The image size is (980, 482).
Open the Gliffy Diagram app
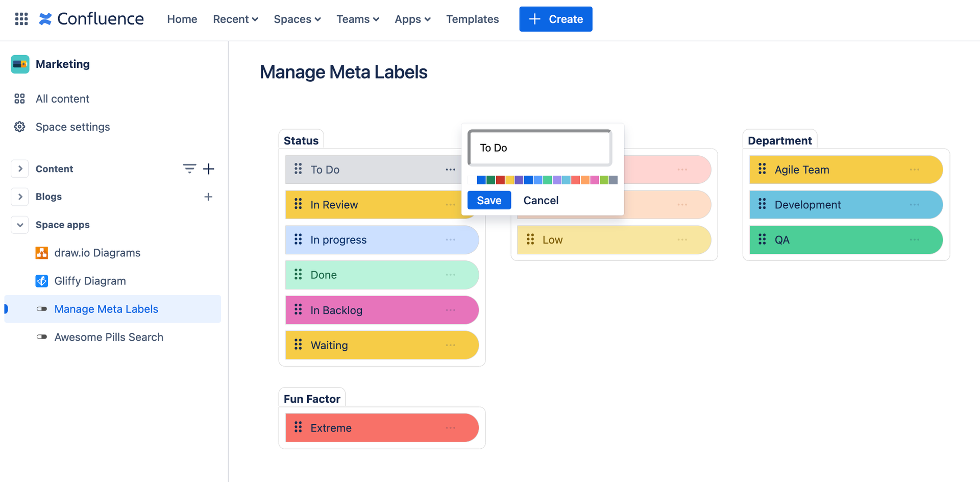[x=90, y=280]
